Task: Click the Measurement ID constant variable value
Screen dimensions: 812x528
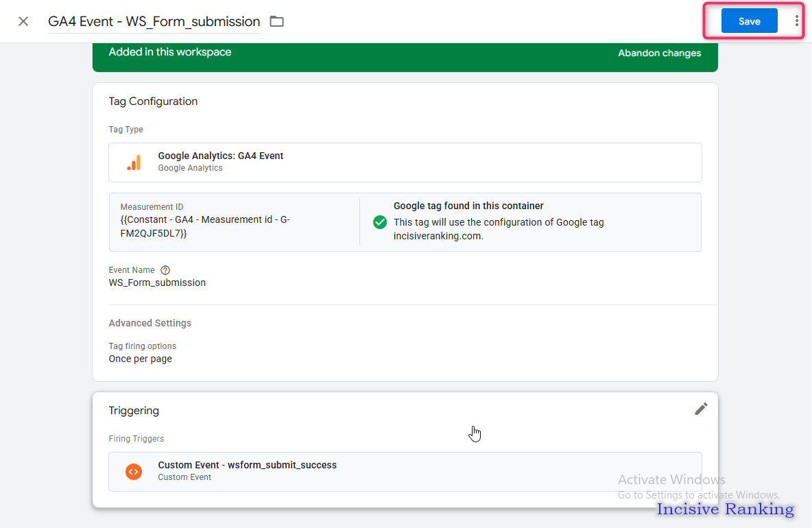Action: 205,227
